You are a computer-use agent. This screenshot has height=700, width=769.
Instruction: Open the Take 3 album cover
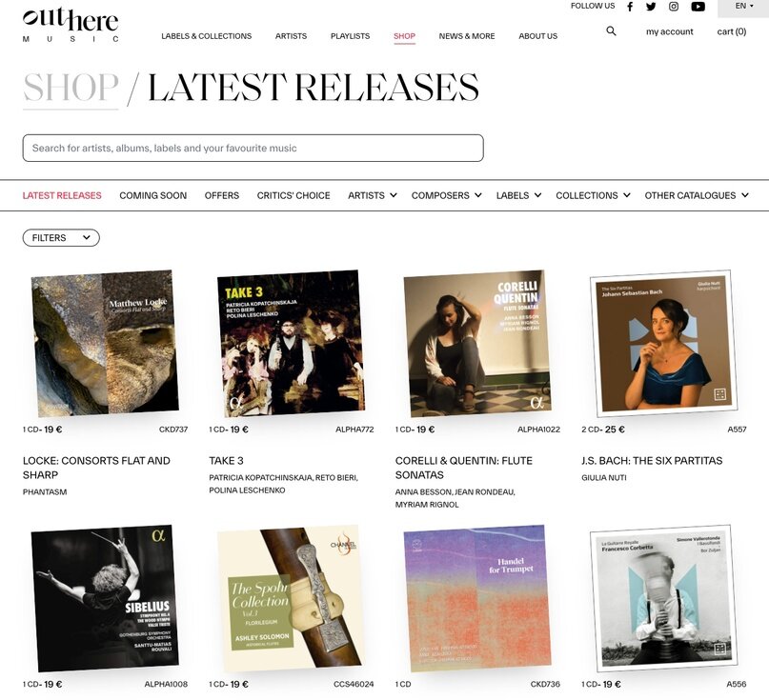pyautogui.click(x=291, y=343)
